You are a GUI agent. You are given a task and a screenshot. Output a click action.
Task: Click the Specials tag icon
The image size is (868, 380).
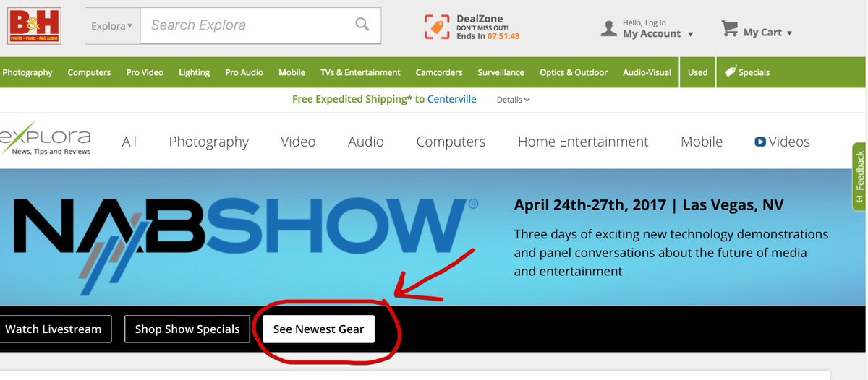tap(731, 72)
